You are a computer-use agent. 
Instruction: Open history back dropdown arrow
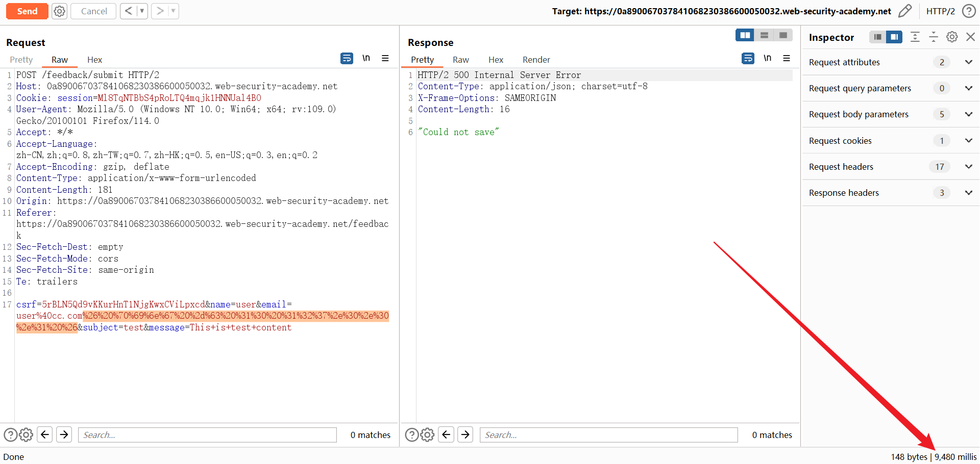click(x=142, y=11)
